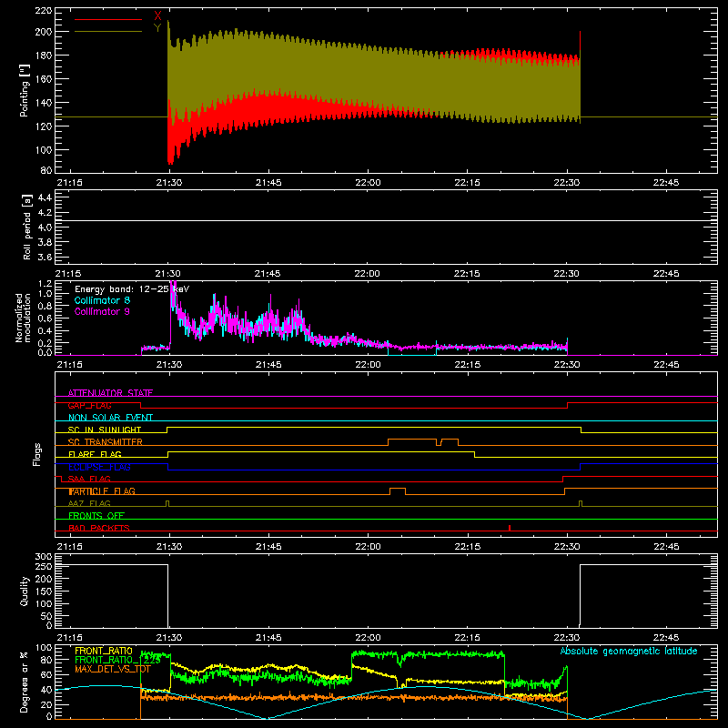Click the 22:30 tick label under modulation plot
The height and width of the screenshot is (728, 728).
point(567,365)
